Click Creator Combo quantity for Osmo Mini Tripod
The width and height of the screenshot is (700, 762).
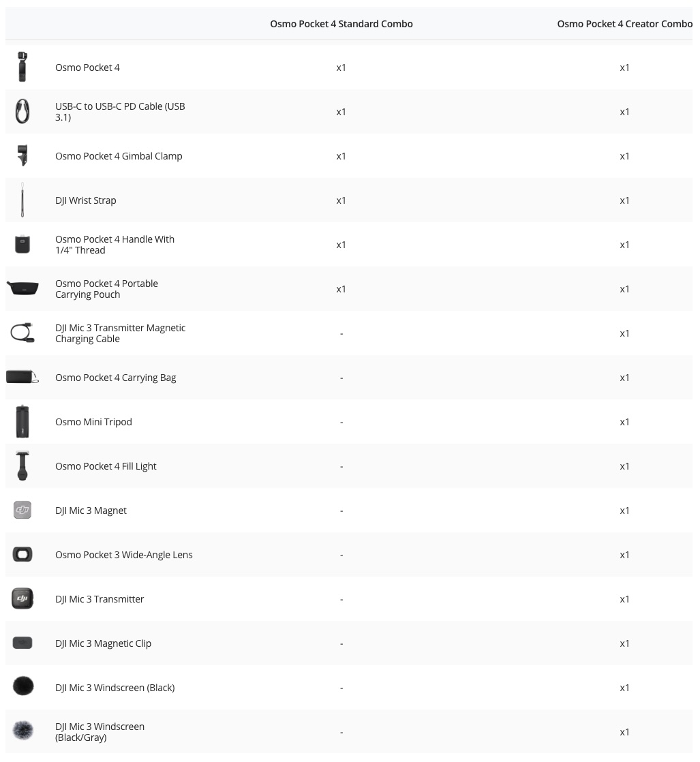[624, 422]
